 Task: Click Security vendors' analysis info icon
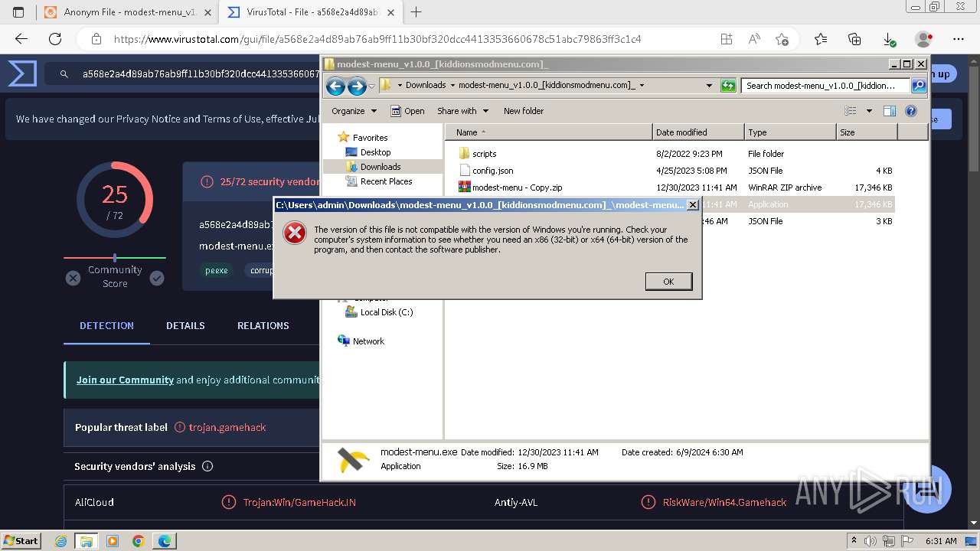pyautogui.click(x=207, y=466)
